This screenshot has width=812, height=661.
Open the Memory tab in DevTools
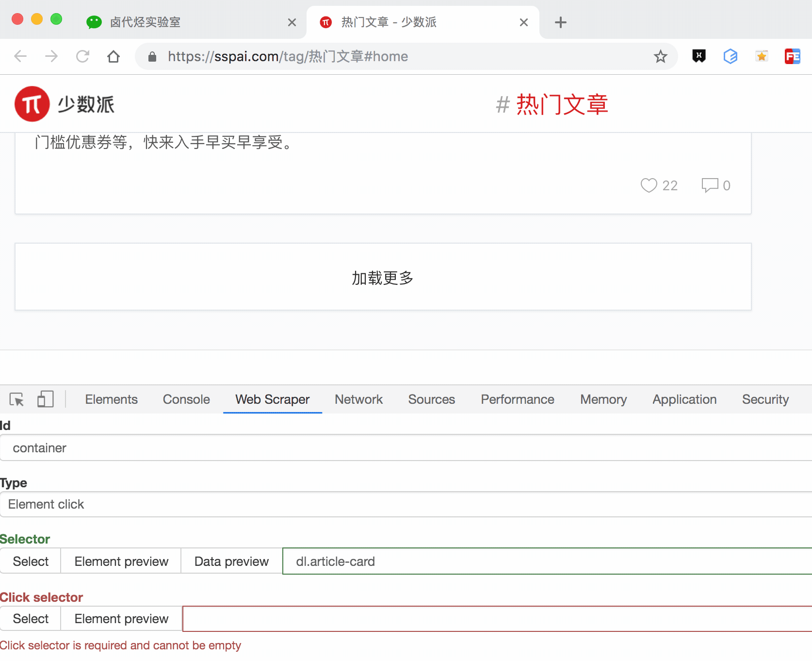point(603,399)
